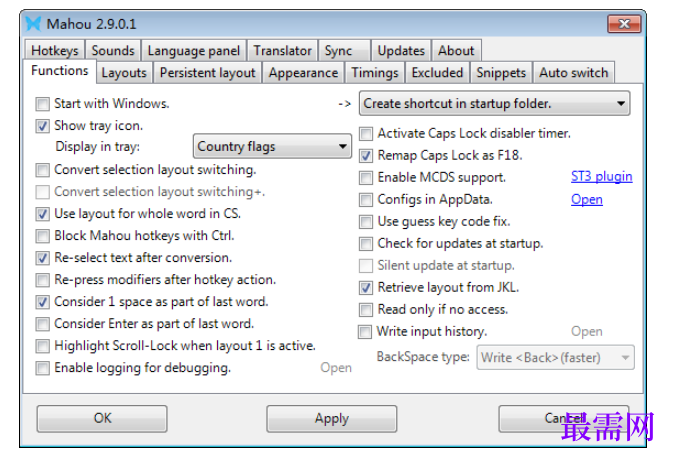The width and height of the screenshot is (673, 458).
Task: Enable logging for debugging checkbox
Action: point(42,368)
